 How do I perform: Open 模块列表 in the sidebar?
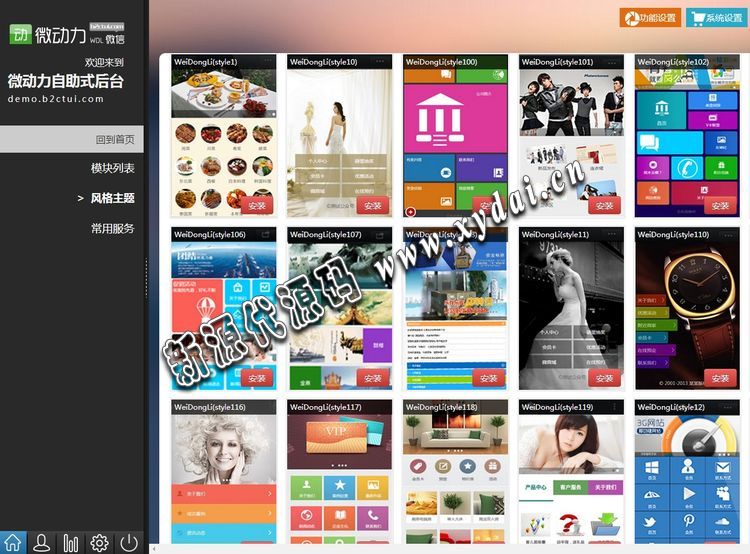click(x=112, y=168)
